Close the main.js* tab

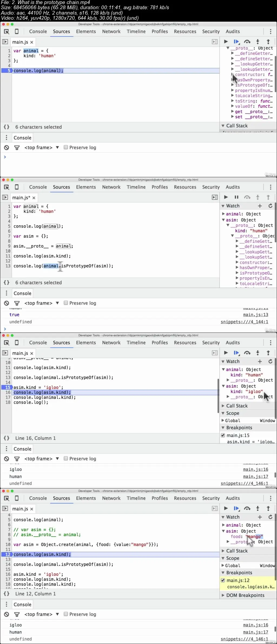pos(34,198)
